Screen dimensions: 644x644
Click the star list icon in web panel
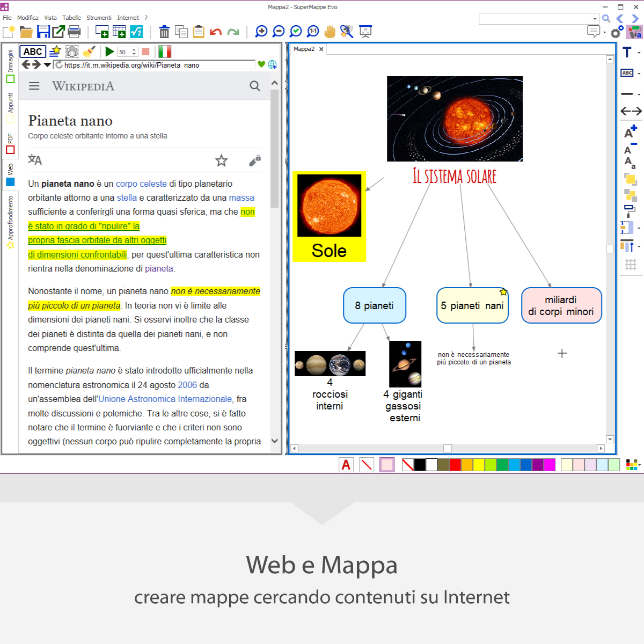[55, 52]
